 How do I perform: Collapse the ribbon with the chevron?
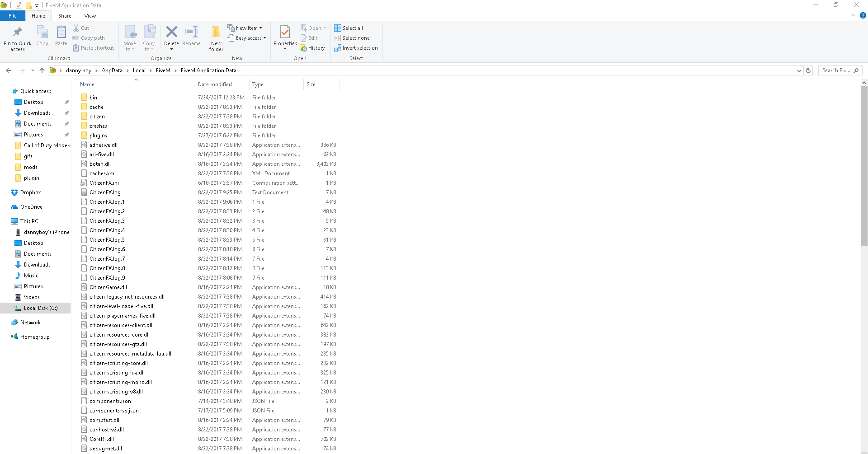[853, 15]
